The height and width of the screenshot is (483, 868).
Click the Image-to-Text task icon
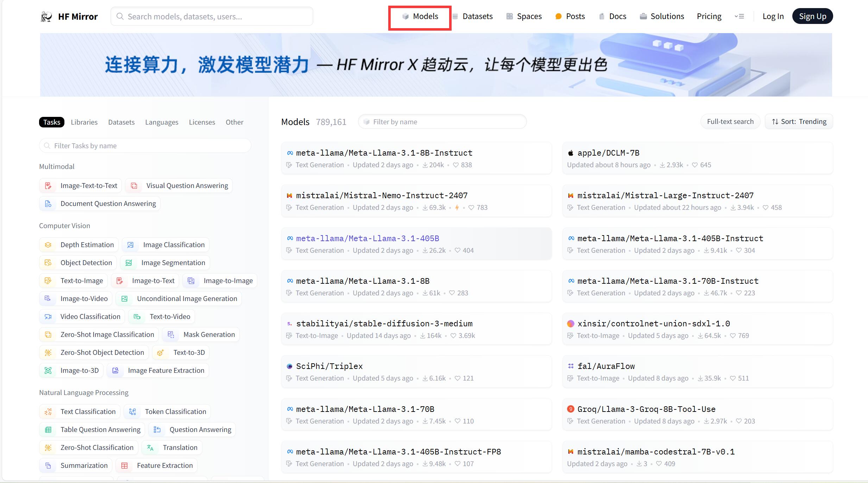(x=120, y=281)
